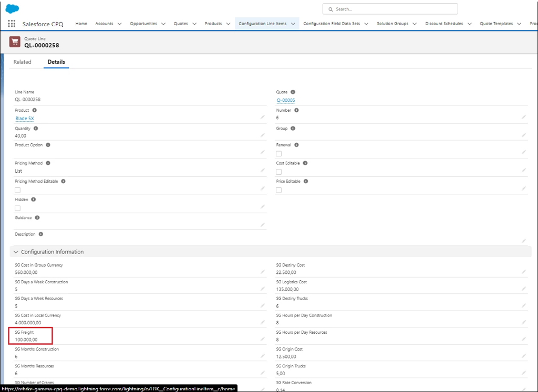The width and height of the screenshot is (538, 392).
Task: Open the Q-00005 quote link
Action: (286, 100)
